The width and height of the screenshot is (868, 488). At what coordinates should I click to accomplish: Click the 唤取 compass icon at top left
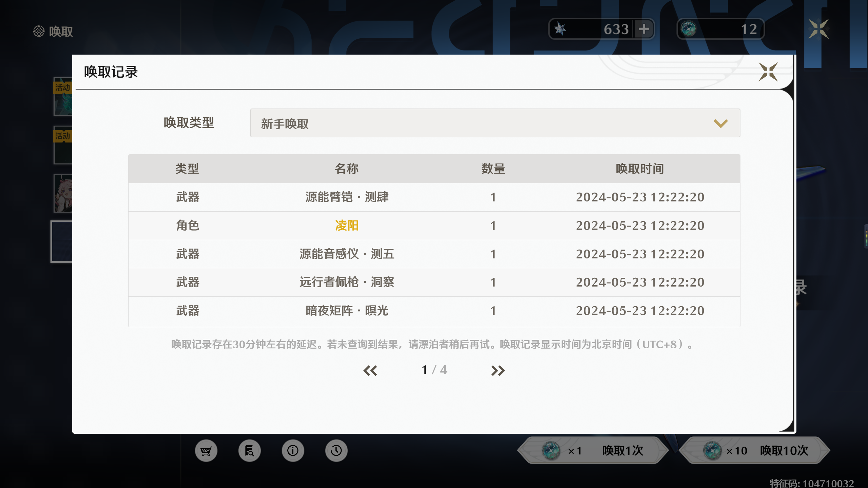click(x=39, y=31)
